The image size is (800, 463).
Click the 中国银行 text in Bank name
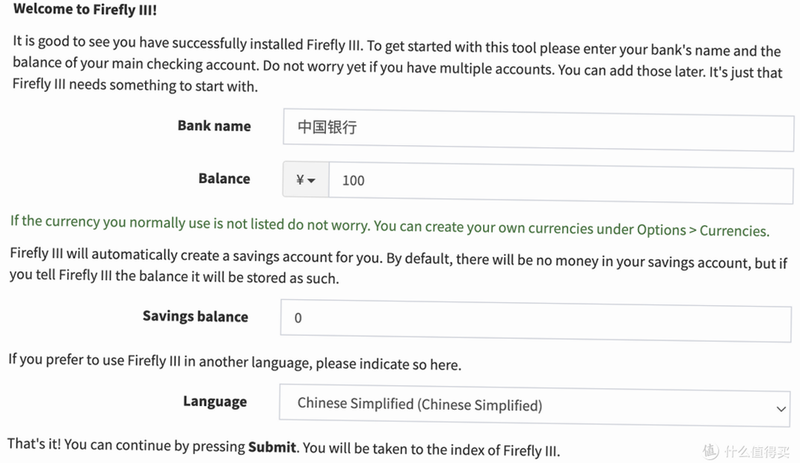tap(327, 127)
